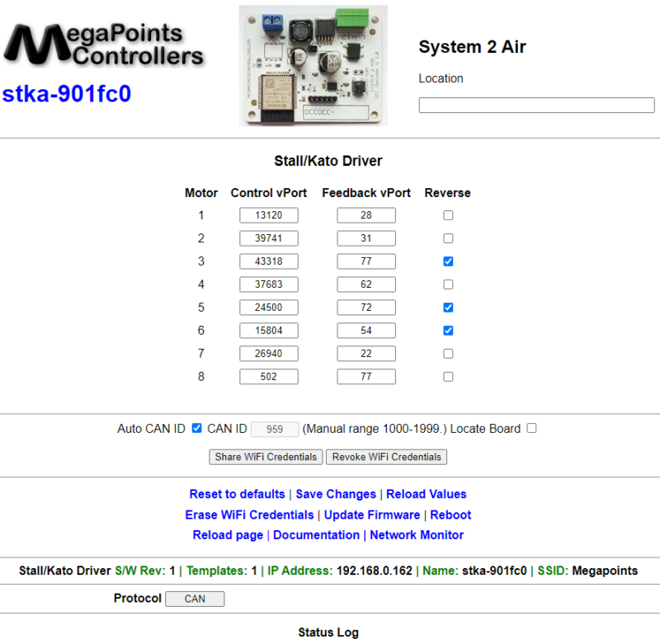
Task: Open the Erase WiFi Credentials link
Action: [x=249, y=515]
